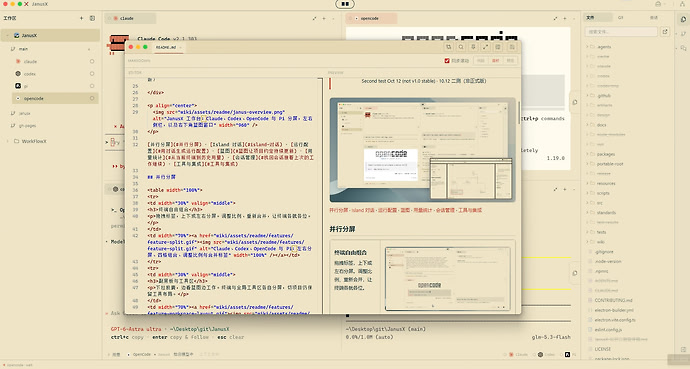Viewport: 690px width, 369px height.
Task: Click the copy icon right of opencode terminal
Action: [575, 102]
